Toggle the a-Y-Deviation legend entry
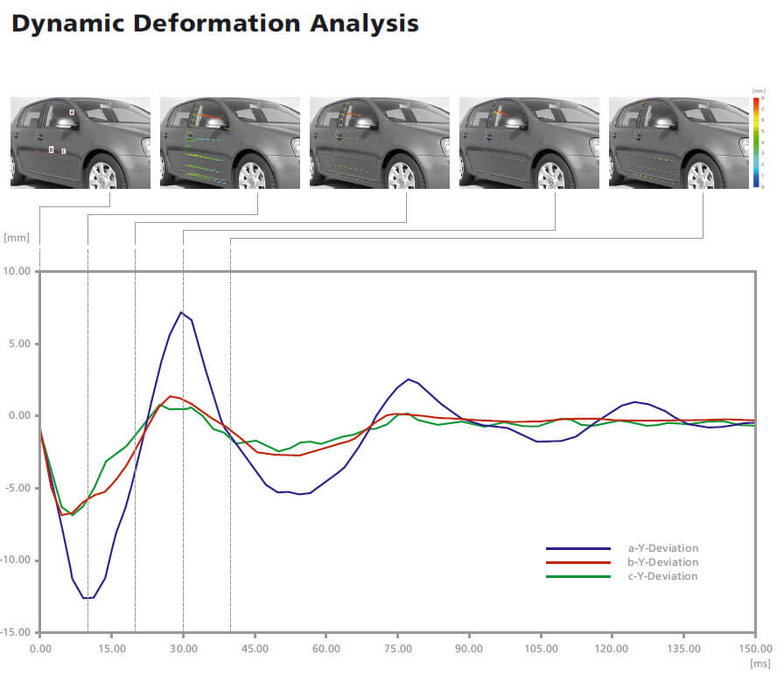784x682 pixels. tap(662, 548)
